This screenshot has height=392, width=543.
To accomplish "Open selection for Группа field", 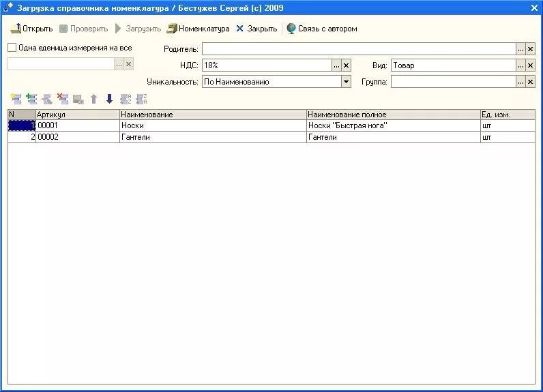I will pyautogui.click(x=520, y=82).
